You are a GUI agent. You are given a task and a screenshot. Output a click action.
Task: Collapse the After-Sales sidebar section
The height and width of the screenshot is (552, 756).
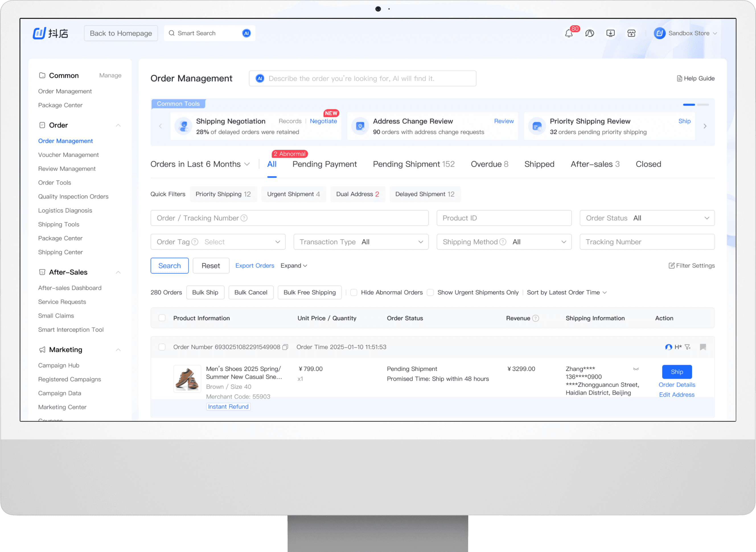click(x=118, y=272)
